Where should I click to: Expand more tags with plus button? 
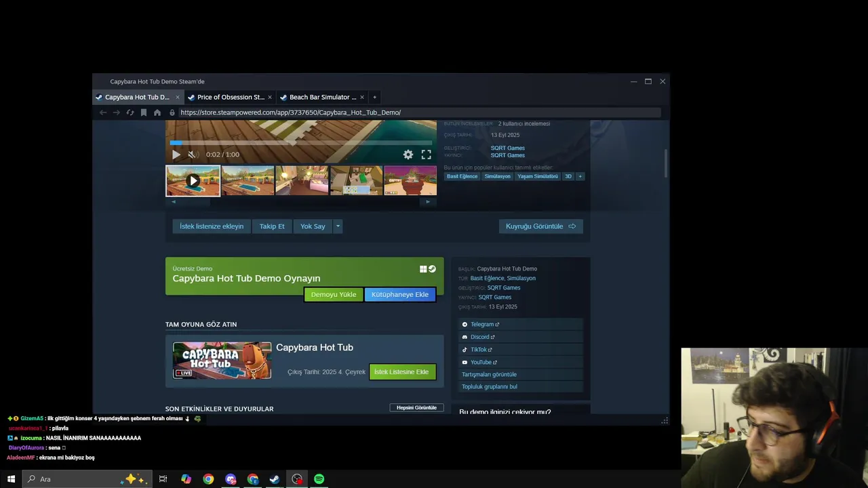coord(580,176)
